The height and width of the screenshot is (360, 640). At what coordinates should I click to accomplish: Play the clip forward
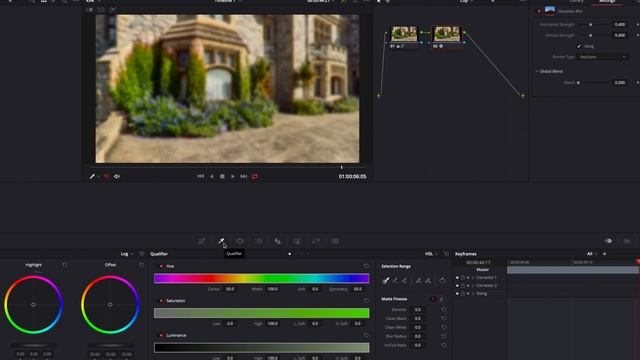[x=233, y=176]
